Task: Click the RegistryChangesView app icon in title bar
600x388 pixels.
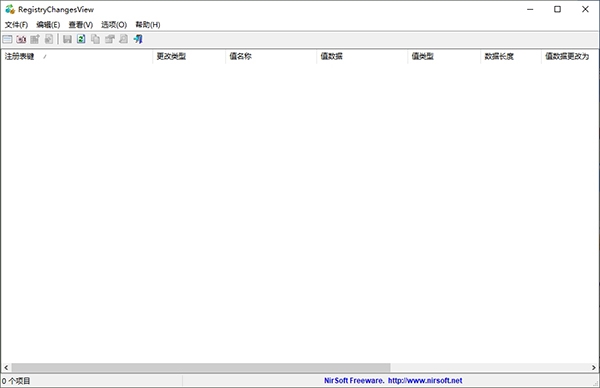Action: (10, 9)
